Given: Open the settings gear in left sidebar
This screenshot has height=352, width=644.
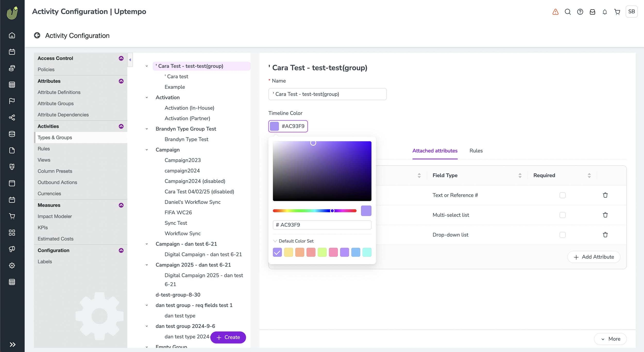Looking at the screenshot, I should pos(12,265).
